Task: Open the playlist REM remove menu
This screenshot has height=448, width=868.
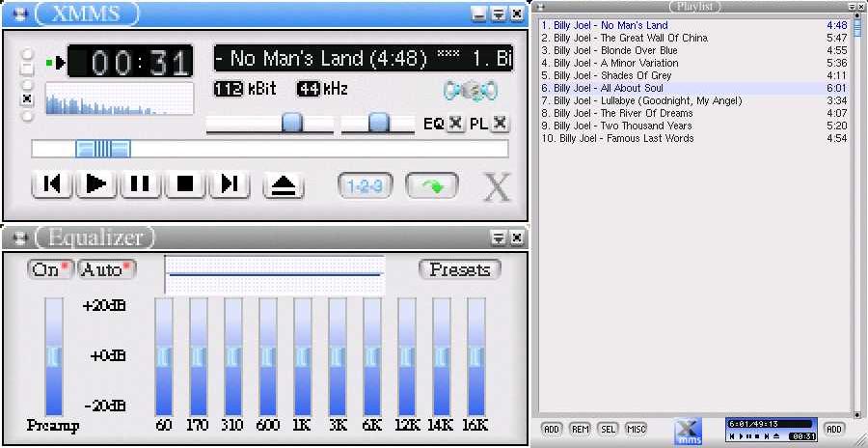Action: [581, 429]
